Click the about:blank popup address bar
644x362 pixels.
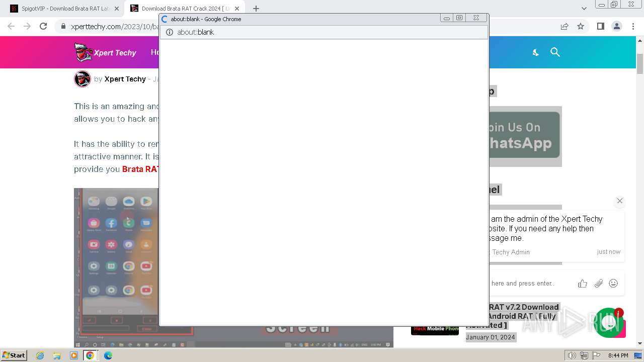[x=324, y=32]
